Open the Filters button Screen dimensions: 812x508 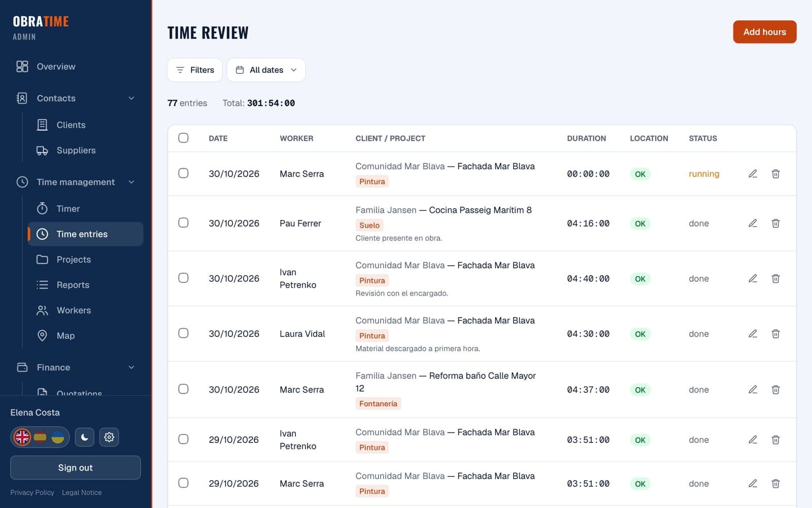pyautogui.click(x=195, y=70)
